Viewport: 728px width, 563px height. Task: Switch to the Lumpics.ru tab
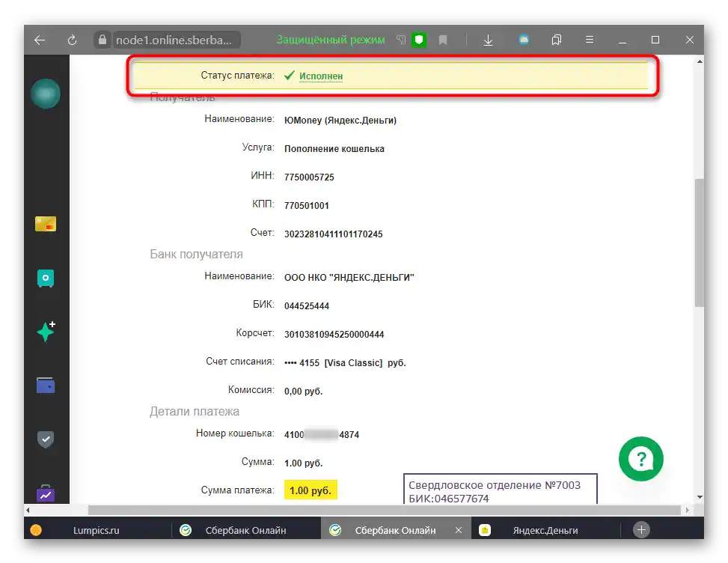click(x=96, y=530)
